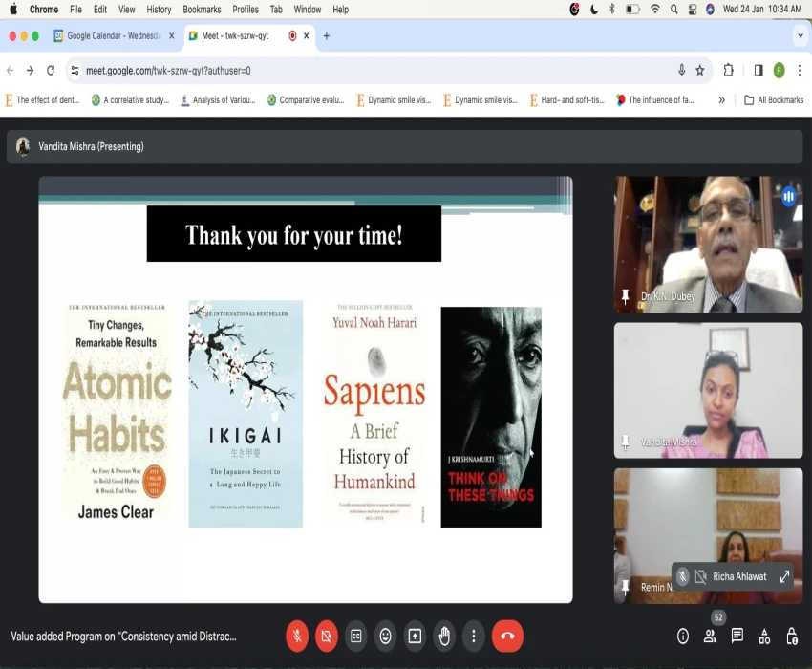812x669 pixels.
Task: Click the Present now screen-share icon
Action: pyautogui.click(x=415, y=636)
